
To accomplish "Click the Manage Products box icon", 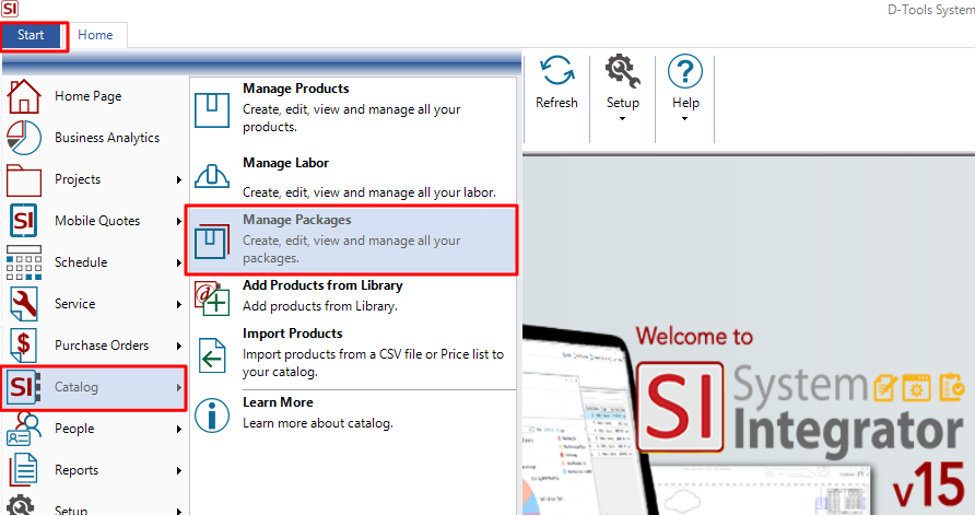I will (212, 110).
